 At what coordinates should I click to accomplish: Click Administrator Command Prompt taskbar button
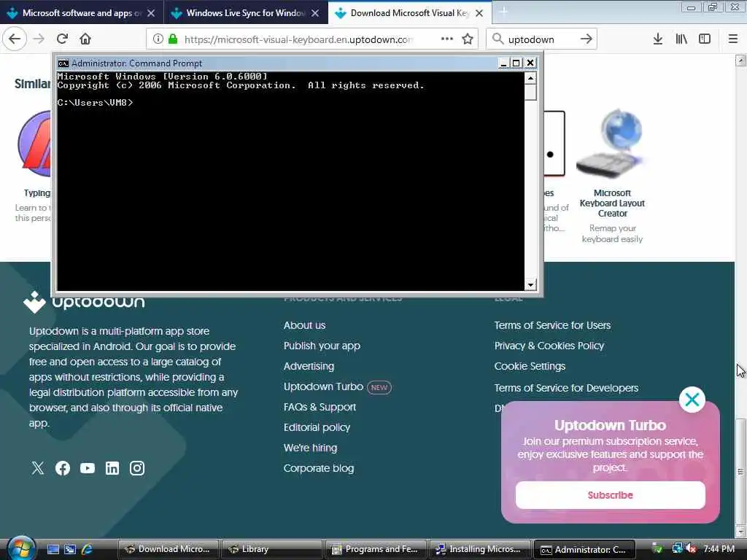coord(584,549)
